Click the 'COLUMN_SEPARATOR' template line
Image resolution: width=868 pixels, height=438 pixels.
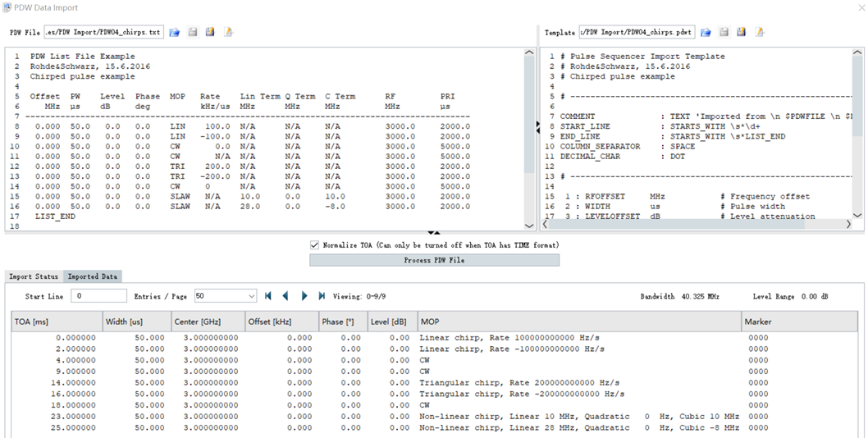tap(628, 147)
